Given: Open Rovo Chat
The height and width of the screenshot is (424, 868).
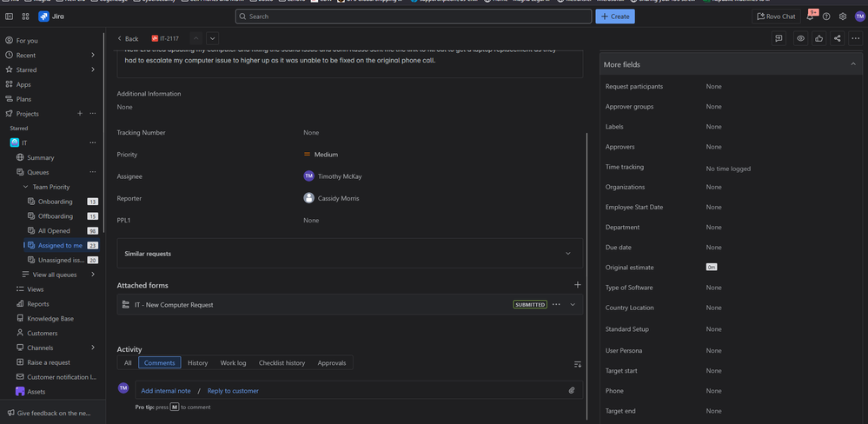Looking at the screenshot, I should (x=776, y=17).
